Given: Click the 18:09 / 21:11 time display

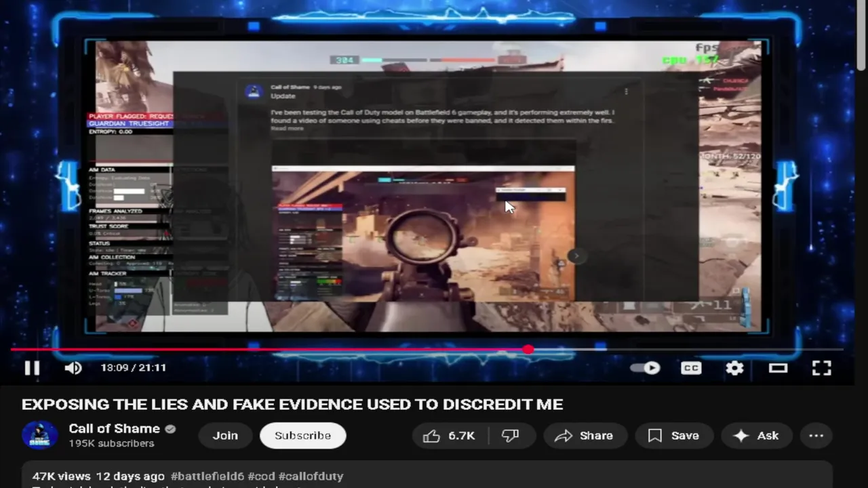Looking at the screenshot, I should [134, 368].
